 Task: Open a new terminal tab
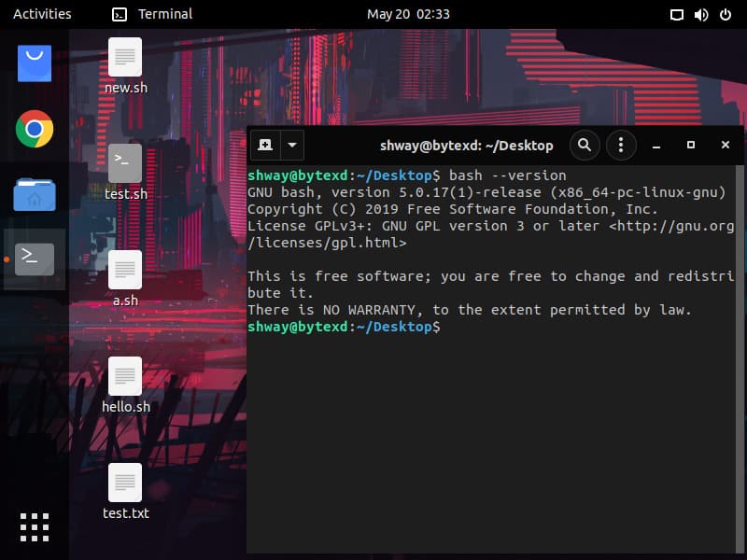click(x=265, y=145)
